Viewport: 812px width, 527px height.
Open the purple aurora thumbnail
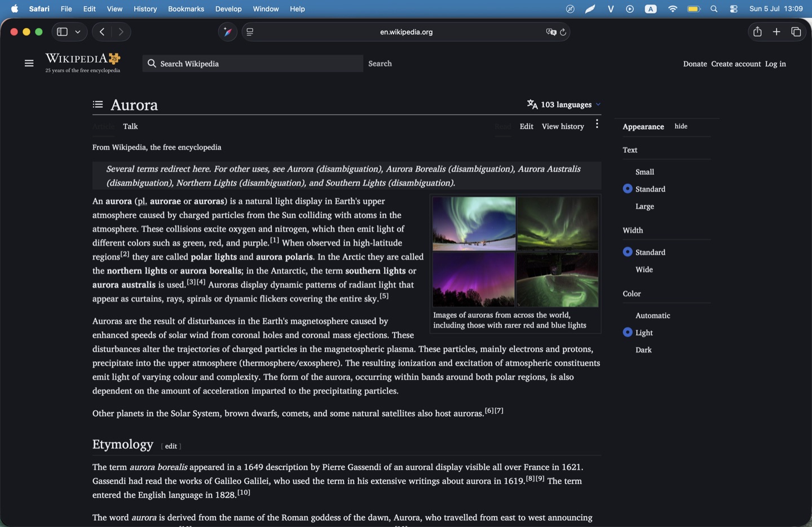coord(474,280)
